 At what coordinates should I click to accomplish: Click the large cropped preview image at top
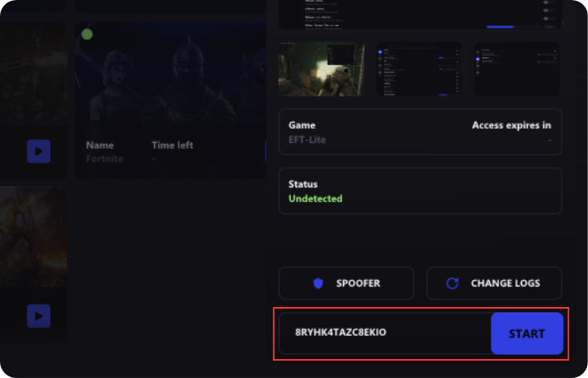pyautogui.click(x=419, y=14)
